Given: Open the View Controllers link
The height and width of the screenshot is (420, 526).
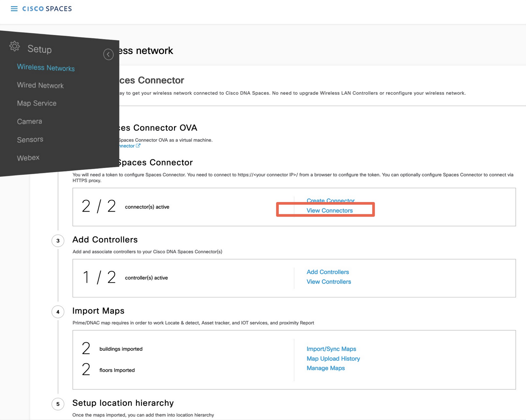Looking at the screenshot, I should 329,282.
